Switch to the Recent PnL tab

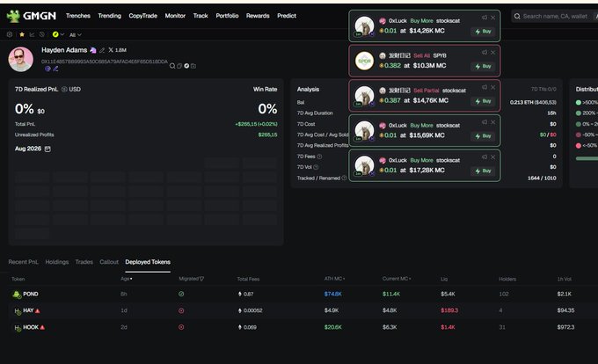coord(23,262)
